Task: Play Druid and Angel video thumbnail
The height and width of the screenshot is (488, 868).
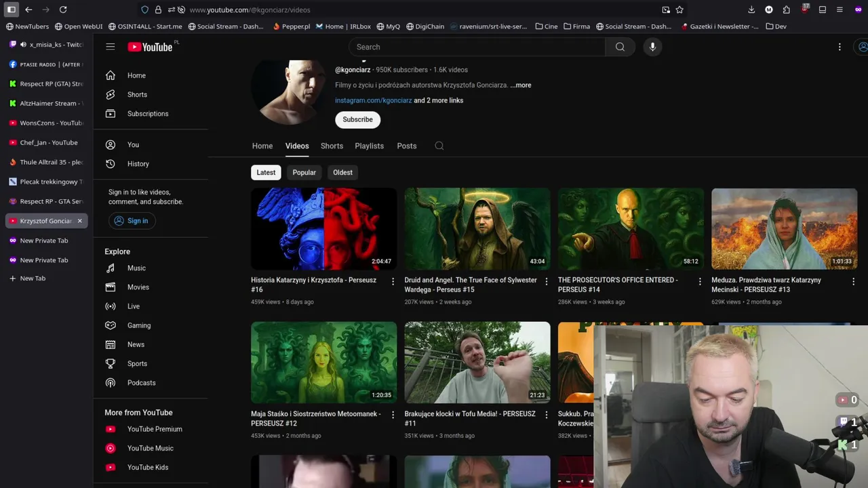Action: coord(477,229)
